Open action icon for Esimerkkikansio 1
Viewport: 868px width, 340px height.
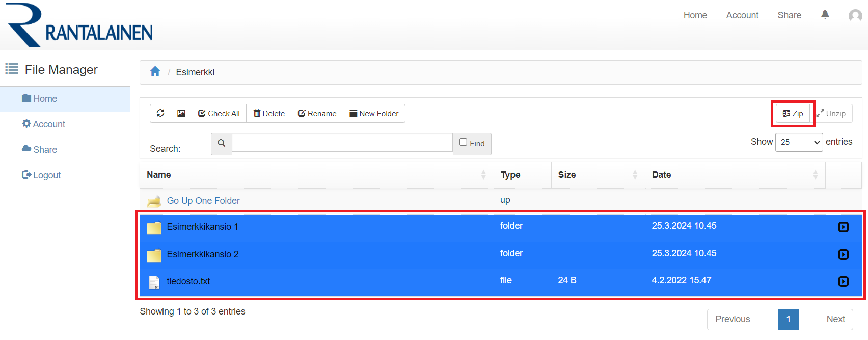(843, 227)
